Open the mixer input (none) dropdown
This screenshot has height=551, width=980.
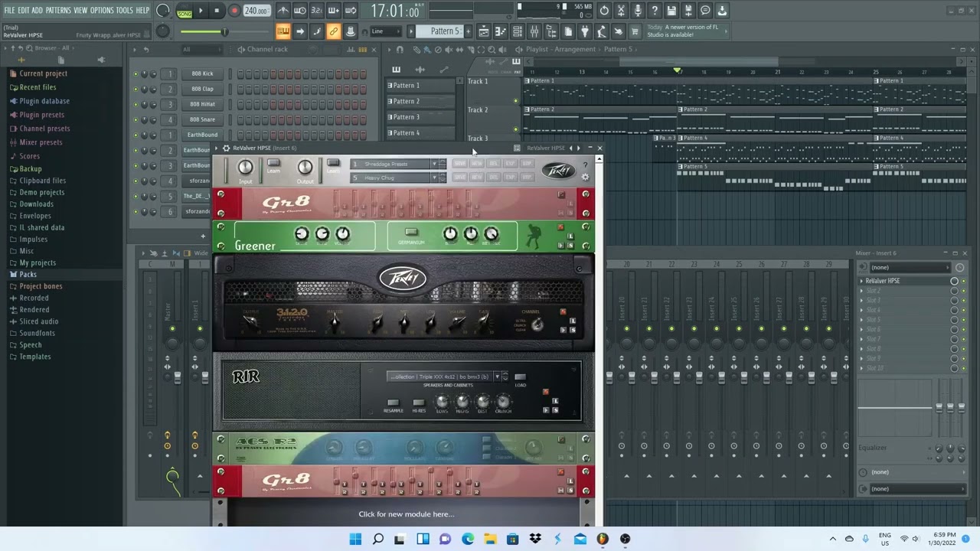click(910, 267)
